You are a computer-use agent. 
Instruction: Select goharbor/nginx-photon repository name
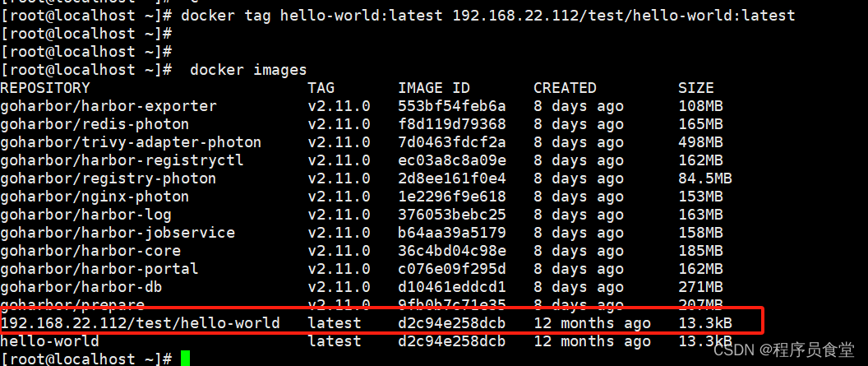[x=95, y=197]
